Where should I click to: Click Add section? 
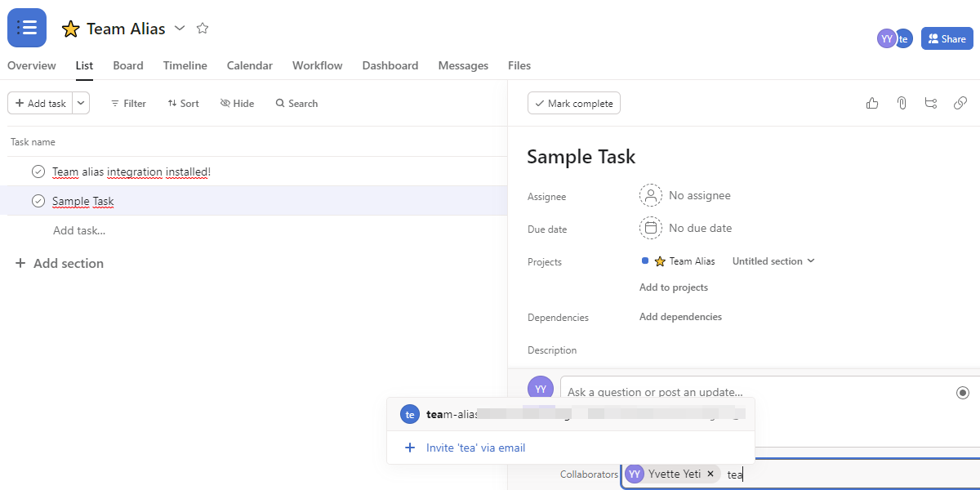pyautogui.click(x=60, y=263)
